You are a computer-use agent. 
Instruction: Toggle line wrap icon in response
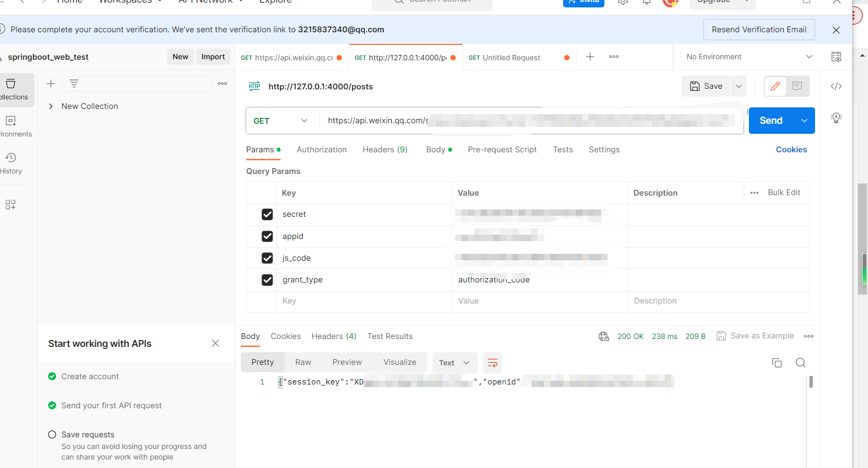pos(492,363)
